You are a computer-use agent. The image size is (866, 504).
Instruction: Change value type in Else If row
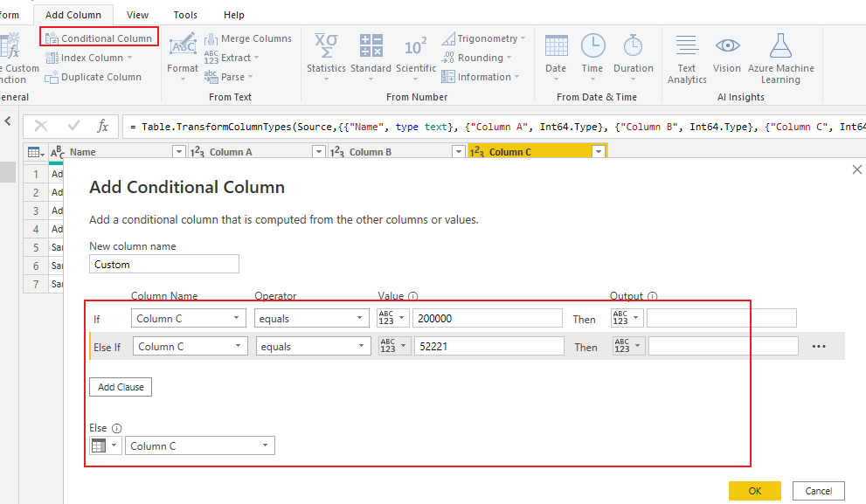[x=394, y=346]
